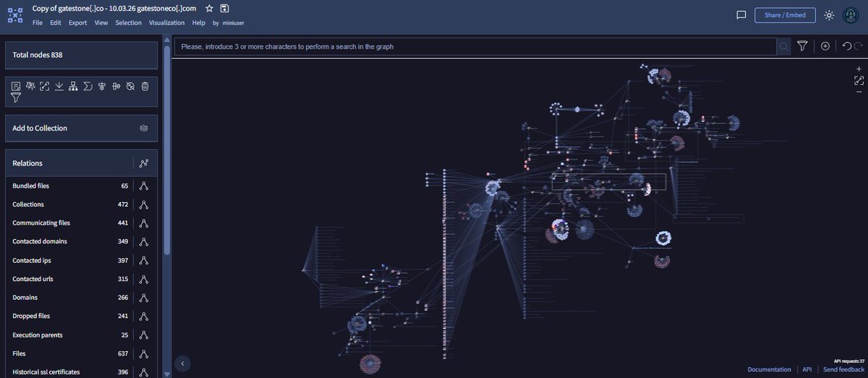Open the comments speech-bubble icon

point(741,15)
